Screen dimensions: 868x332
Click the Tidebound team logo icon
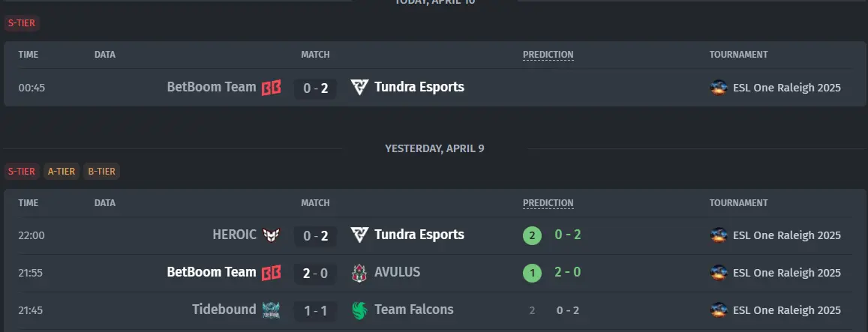[272, 310]
